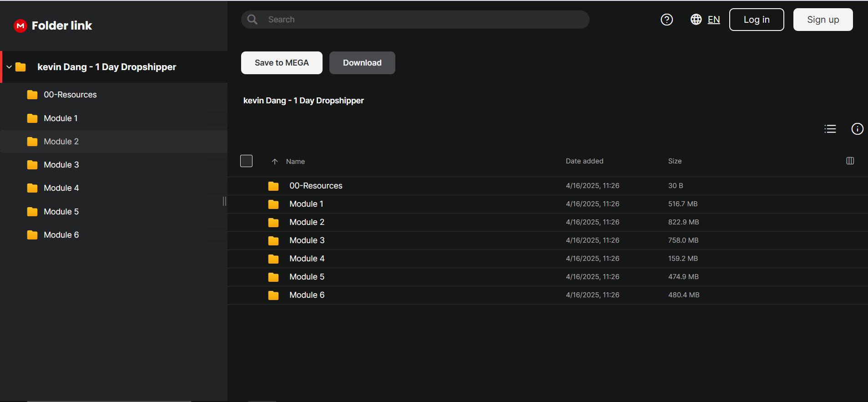Click root folder icon in sidebar tree
868x402 pixels.
(x=20, y=67)
